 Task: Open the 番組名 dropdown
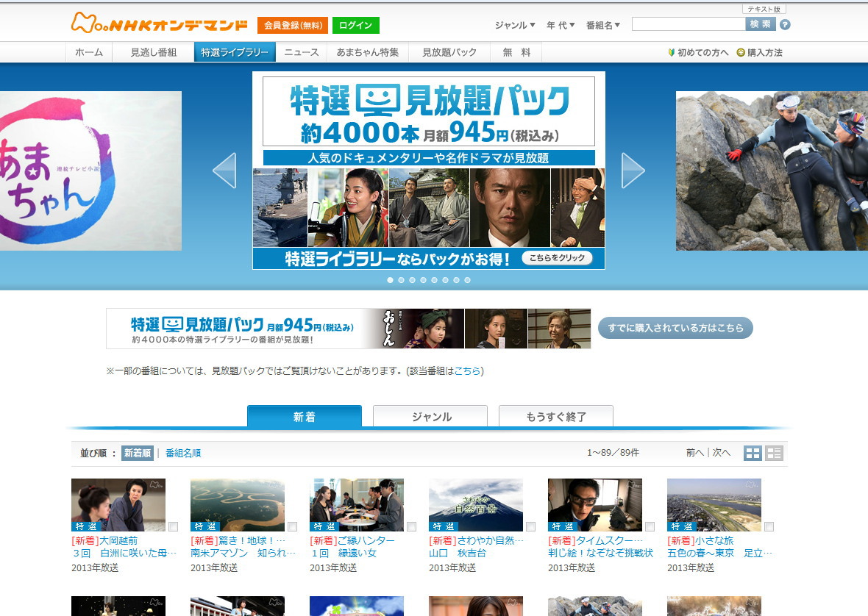point(603,25)
